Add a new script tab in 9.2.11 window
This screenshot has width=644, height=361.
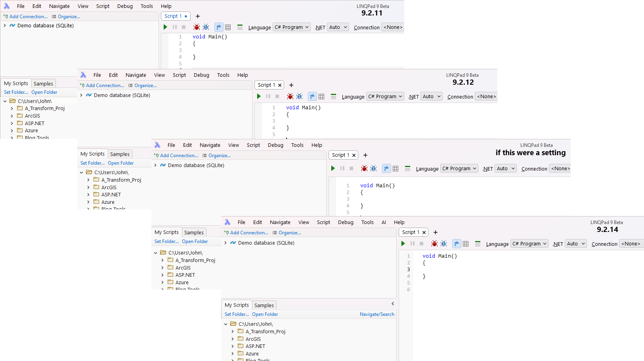198,16
